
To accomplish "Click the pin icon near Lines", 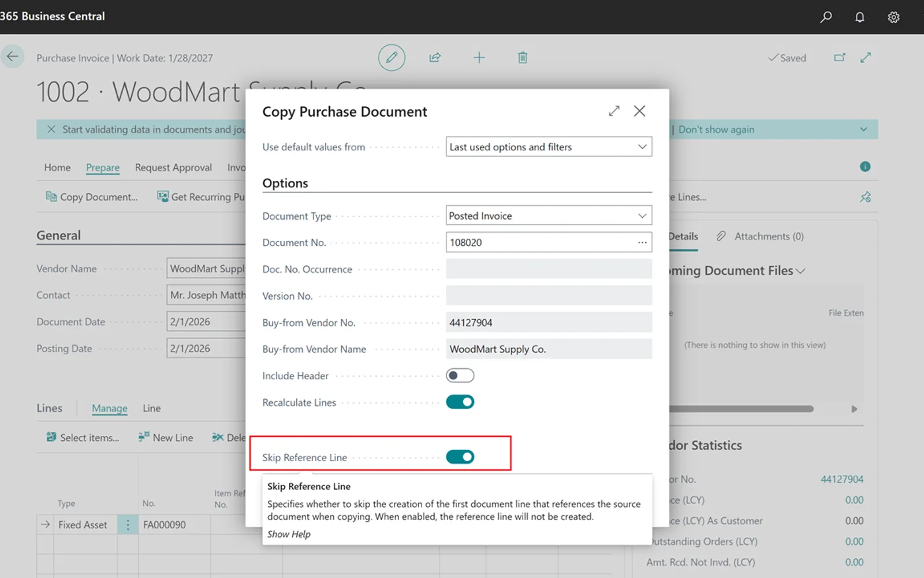I will coord(865,197).
